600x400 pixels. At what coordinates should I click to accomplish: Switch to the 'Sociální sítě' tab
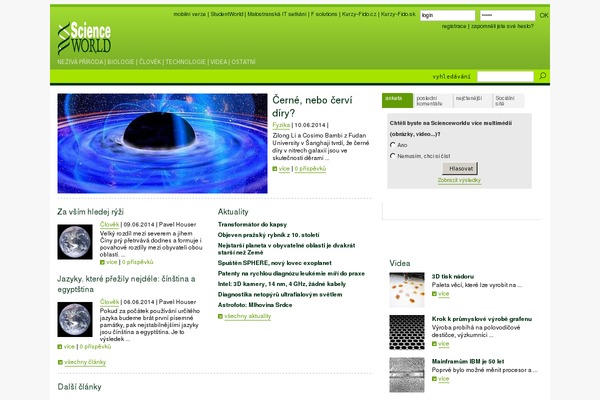pyautogui.click(x=508, y=101)
